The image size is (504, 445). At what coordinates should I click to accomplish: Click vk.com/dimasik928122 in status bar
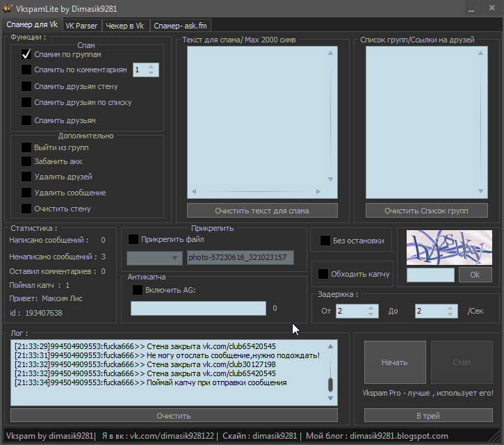tap(172, 436)
